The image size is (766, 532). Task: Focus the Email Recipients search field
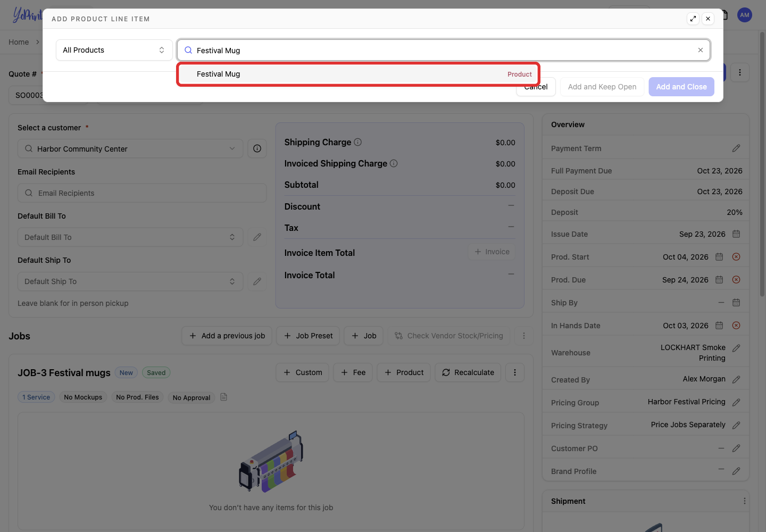[142, 193]
